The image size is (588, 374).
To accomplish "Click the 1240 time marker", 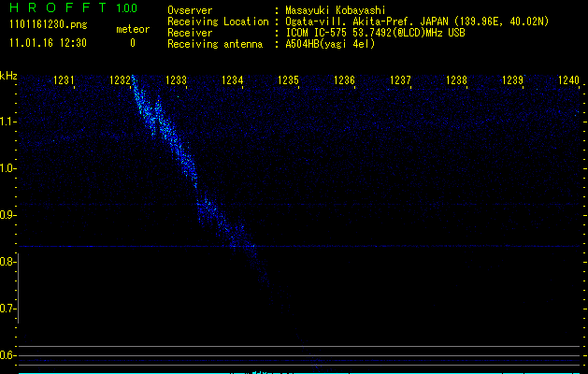I will coord(568,79).
